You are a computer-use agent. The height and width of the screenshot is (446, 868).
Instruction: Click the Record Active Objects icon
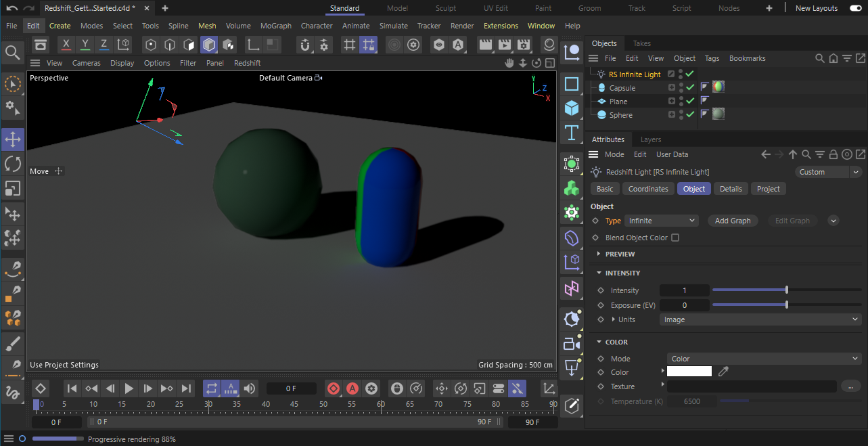(333, 388)
